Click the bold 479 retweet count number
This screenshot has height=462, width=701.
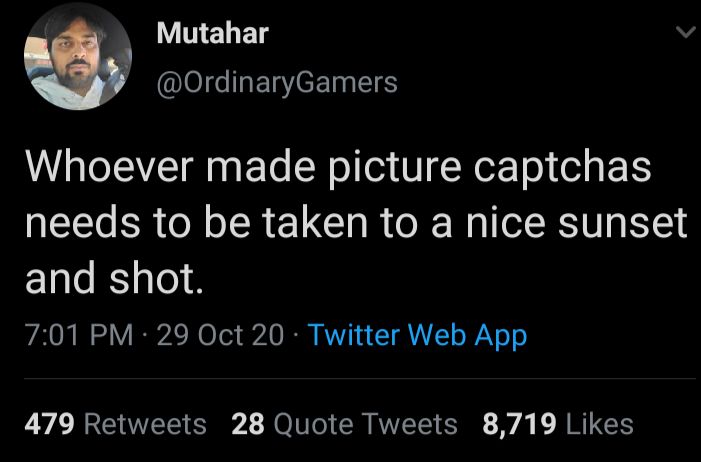click(x=50, y=424)
